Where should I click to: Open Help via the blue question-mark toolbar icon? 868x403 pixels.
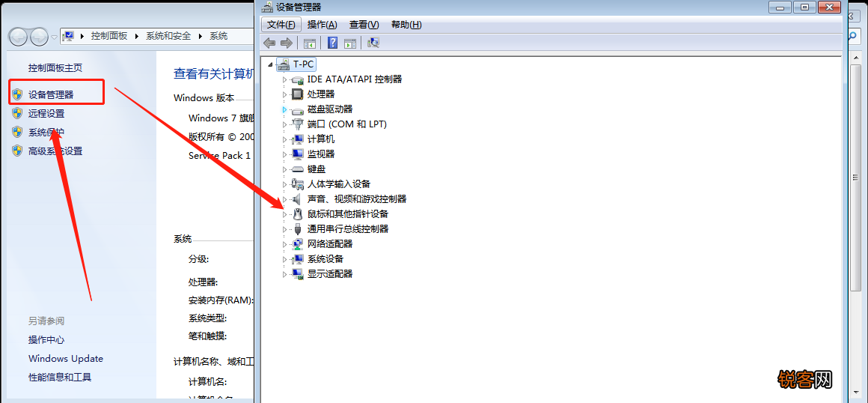[333, 43]
